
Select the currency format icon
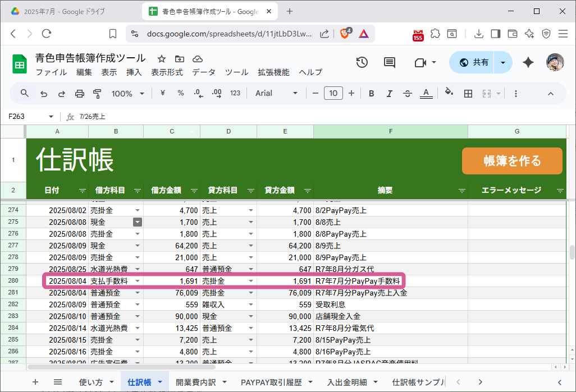162,93
